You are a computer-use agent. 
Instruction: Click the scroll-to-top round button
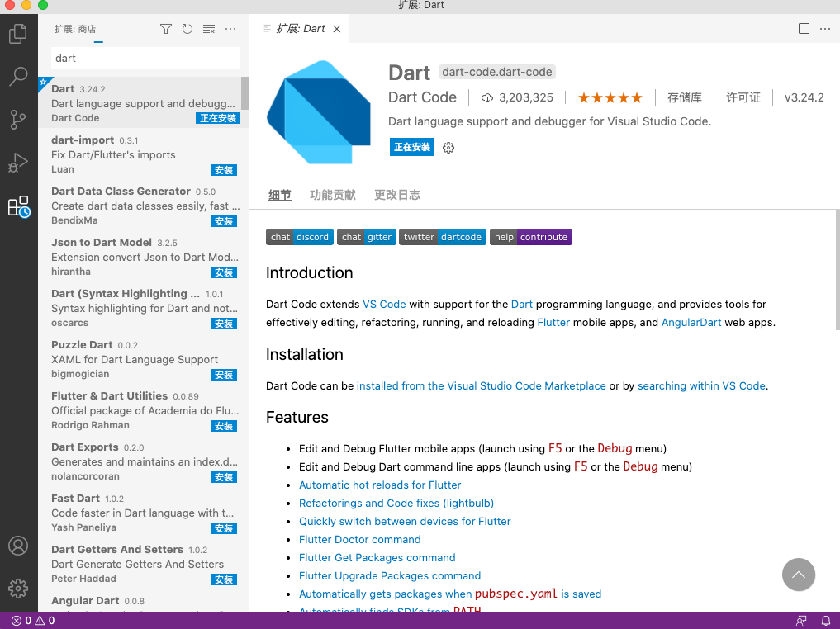(798, 575)
